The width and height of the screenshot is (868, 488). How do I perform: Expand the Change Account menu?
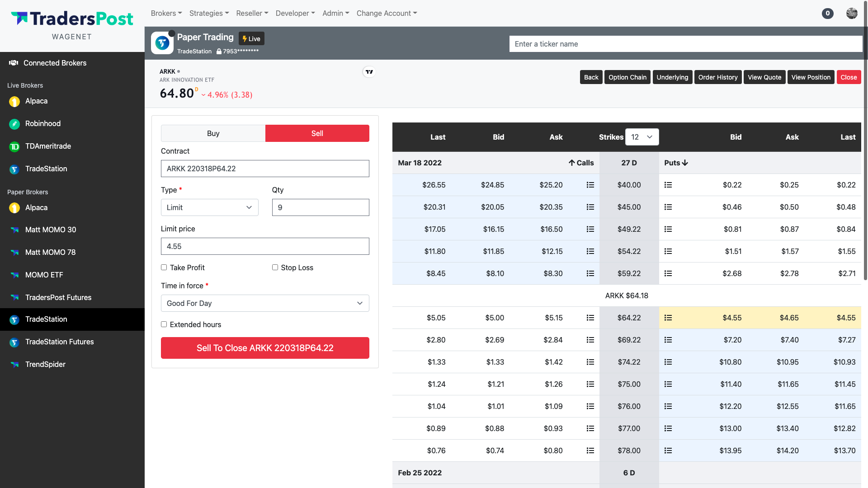click(x=387, y=13)
